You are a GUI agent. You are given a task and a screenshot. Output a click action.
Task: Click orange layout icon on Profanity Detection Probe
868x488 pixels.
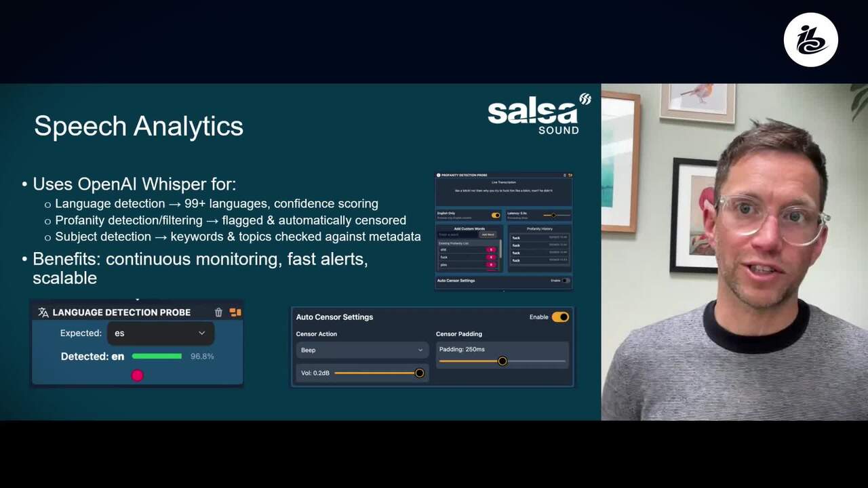point(570,175)
